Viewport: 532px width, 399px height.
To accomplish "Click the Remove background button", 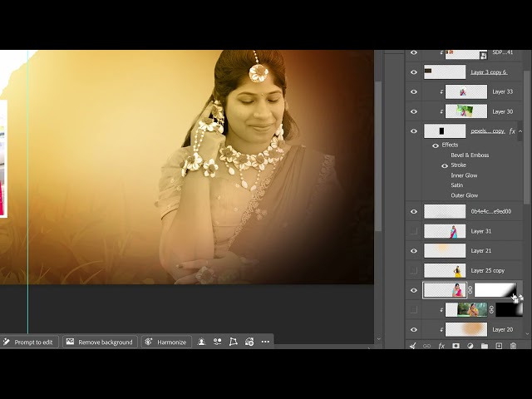I will [100, 342].
